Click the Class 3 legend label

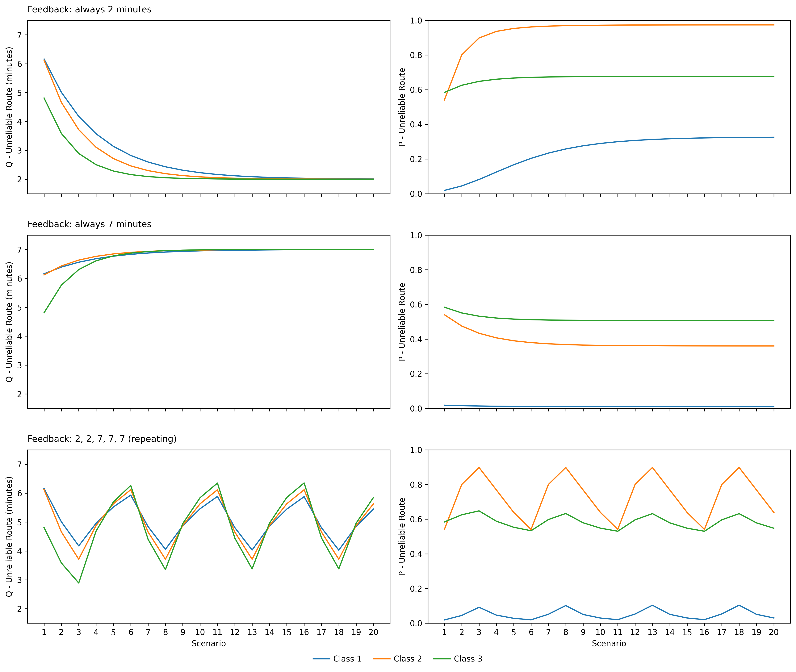pyautogui.click(x=467, y=659)
